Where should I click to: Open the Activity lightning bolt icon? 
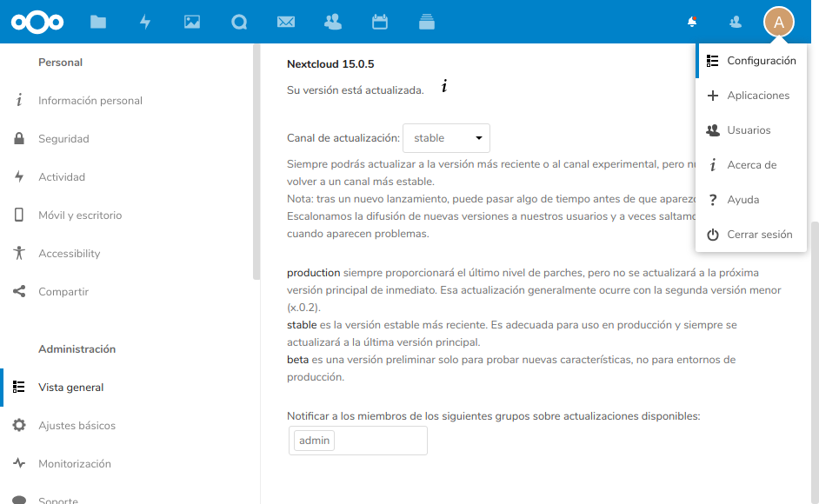(145, 22)
